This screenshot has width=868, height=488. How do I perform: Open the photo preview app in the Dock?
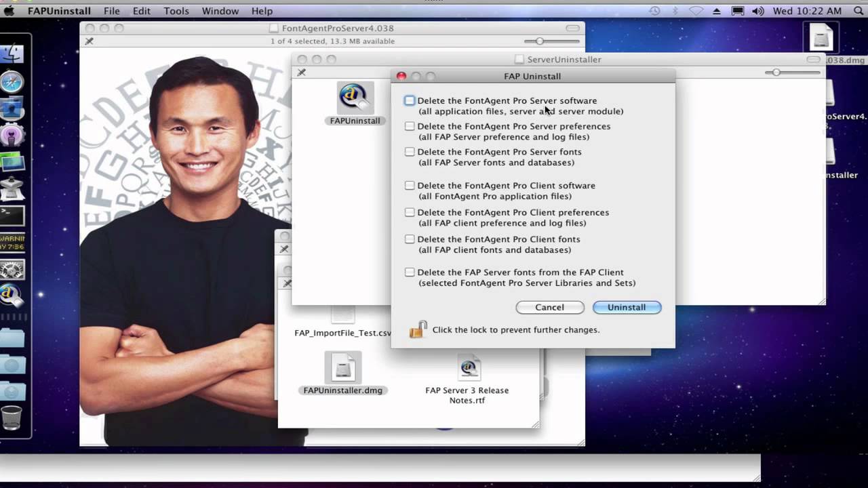pos(12,163)
